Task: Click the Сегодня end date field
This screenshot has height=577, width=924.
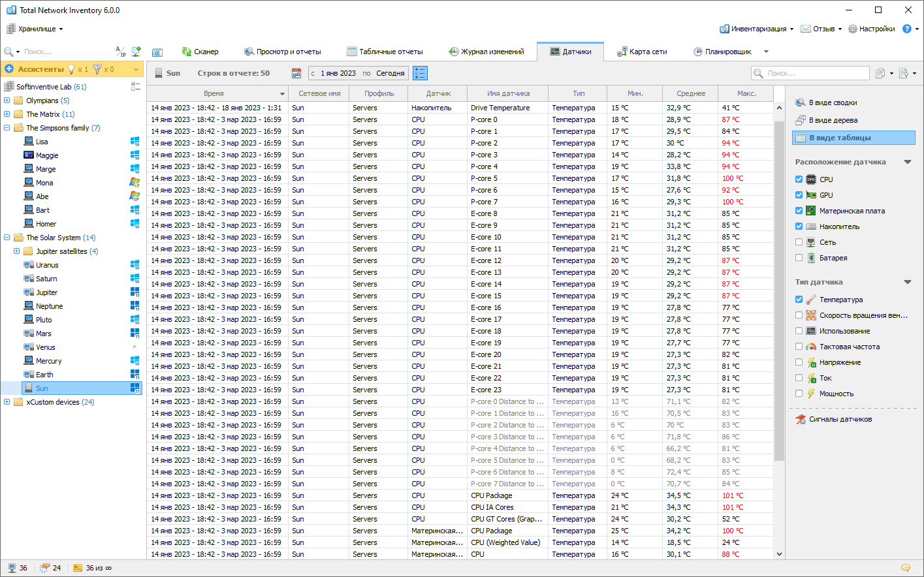Action: coord(390,73)
